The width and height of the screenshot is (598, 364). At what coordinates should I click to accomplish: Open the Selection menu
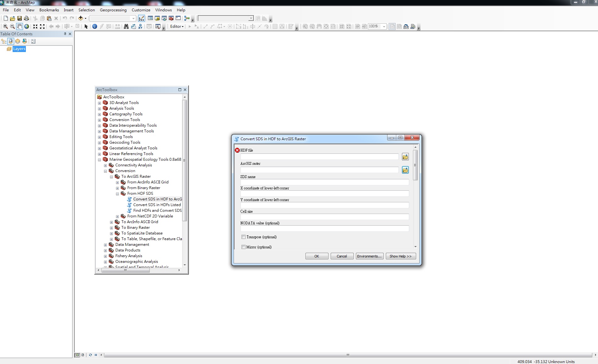point(87,10)
